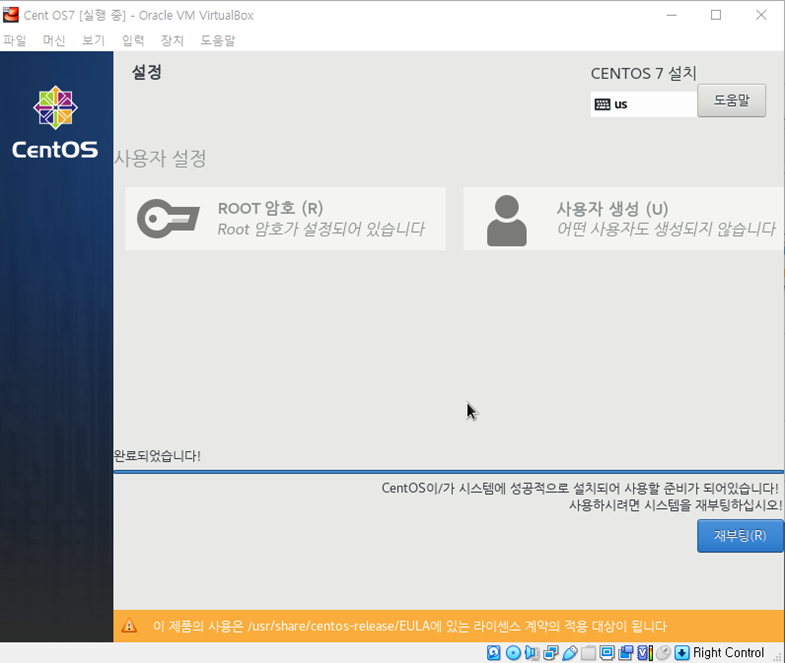The image size is (785, 663).
Task: Close the VirtualBox window
Action: (761, 15)
